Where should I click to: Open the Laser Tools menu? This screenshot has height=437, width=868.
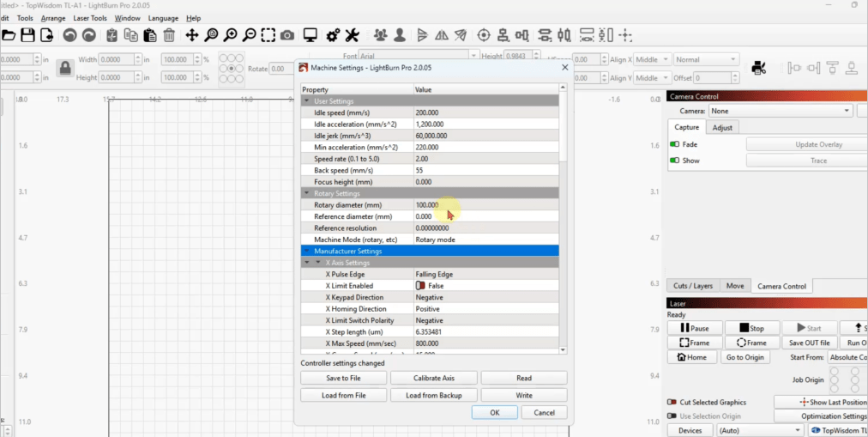[x=90, y=18]
